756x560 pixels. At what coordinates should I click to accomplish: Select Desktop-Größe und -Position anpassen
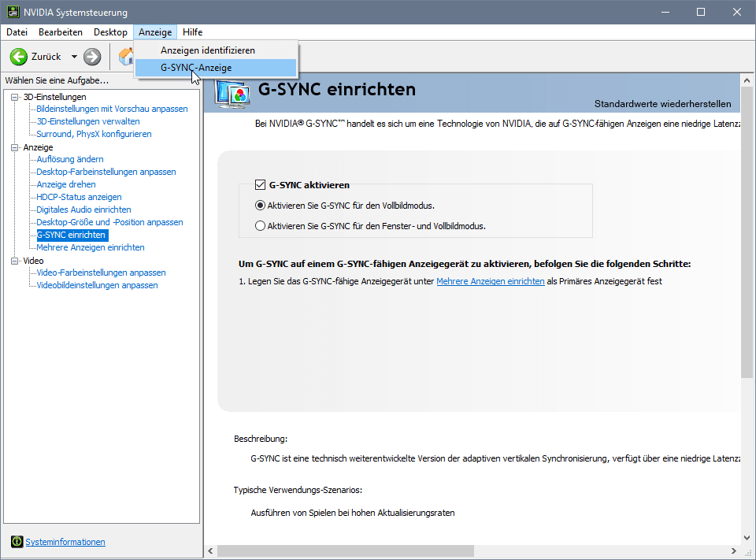click(110, 222)
